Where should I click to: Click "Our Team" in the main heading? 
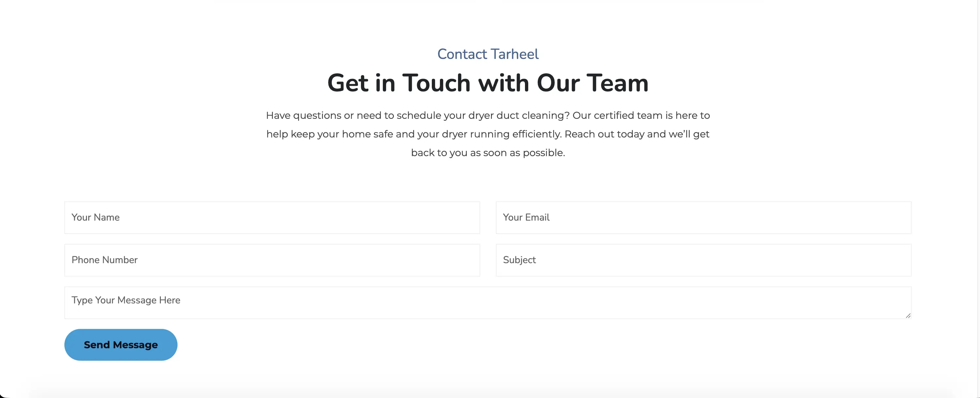pyautogui.click(x=592, y=83)
